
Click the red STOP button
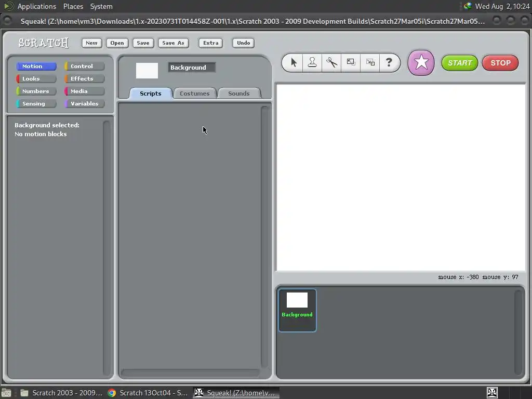500,63
